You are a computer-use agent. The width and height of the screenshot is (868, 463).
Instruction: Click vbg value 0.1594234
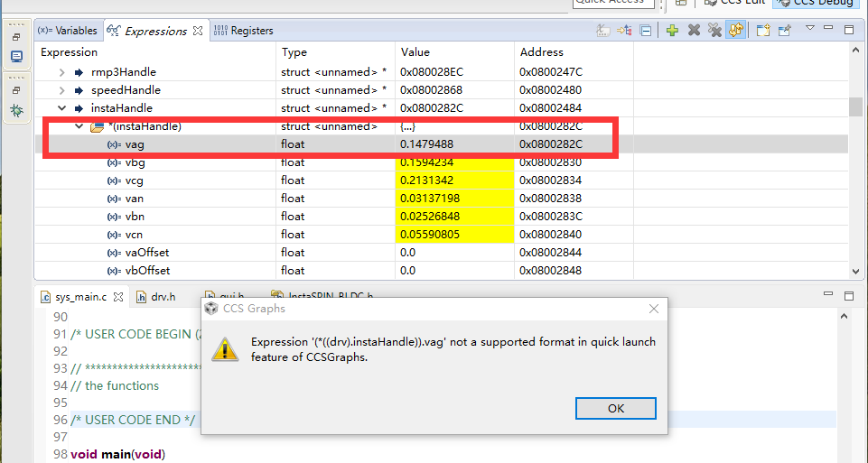pos(426,162)
